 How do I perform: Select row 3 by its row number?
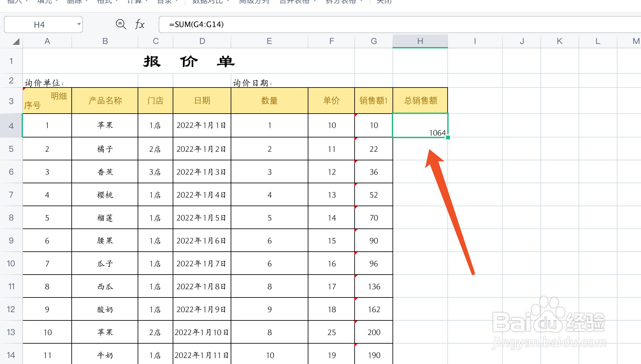[x=11, y=101]
